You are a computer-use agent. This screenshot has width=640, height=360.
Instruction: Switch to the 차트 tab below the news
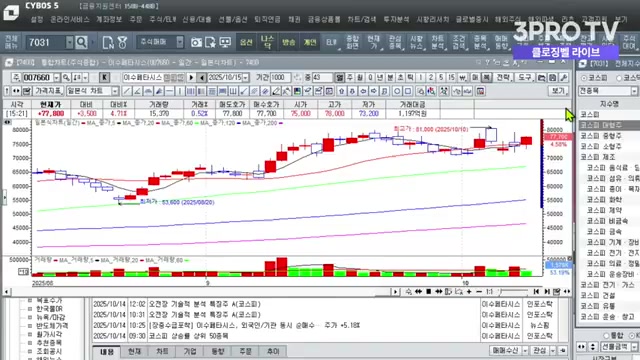[x=162, y=351]
